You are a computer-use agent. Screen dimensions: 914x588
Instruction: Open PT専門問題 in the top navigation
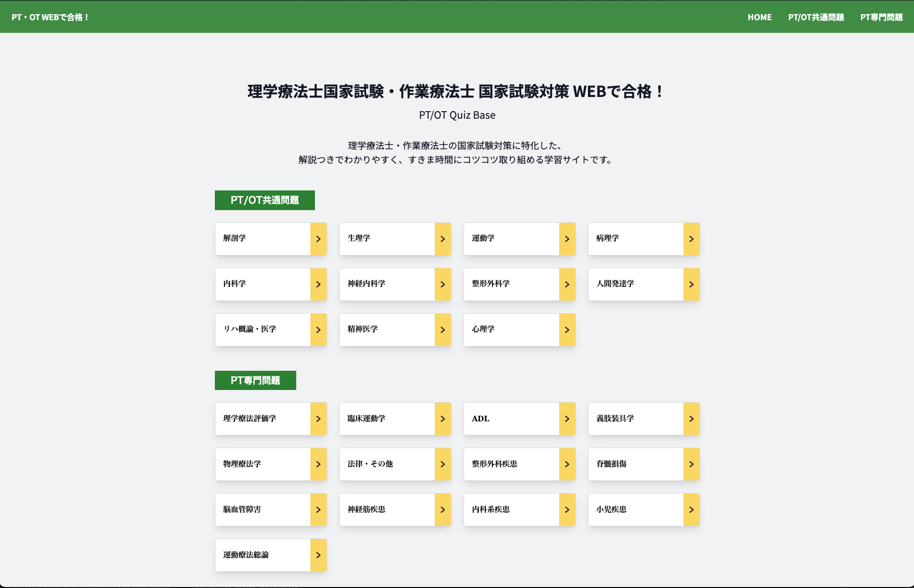(x=882, y=17)
